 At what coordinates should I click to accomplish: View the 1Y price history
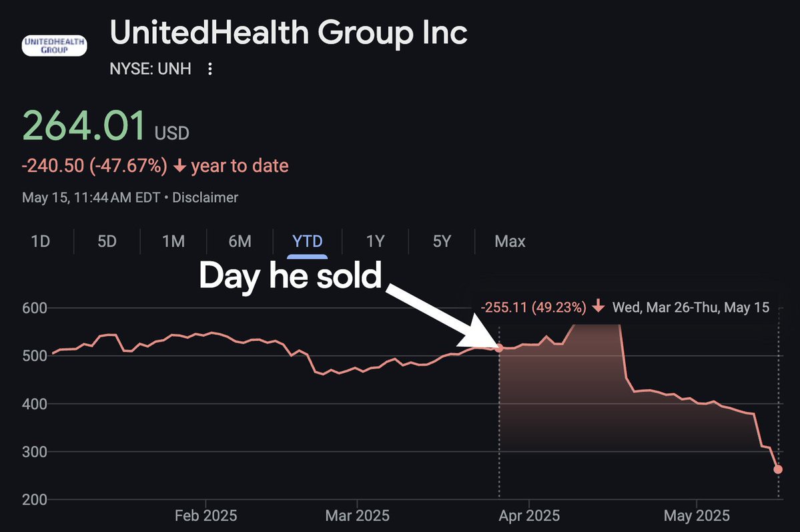click(x=375, y=241)
